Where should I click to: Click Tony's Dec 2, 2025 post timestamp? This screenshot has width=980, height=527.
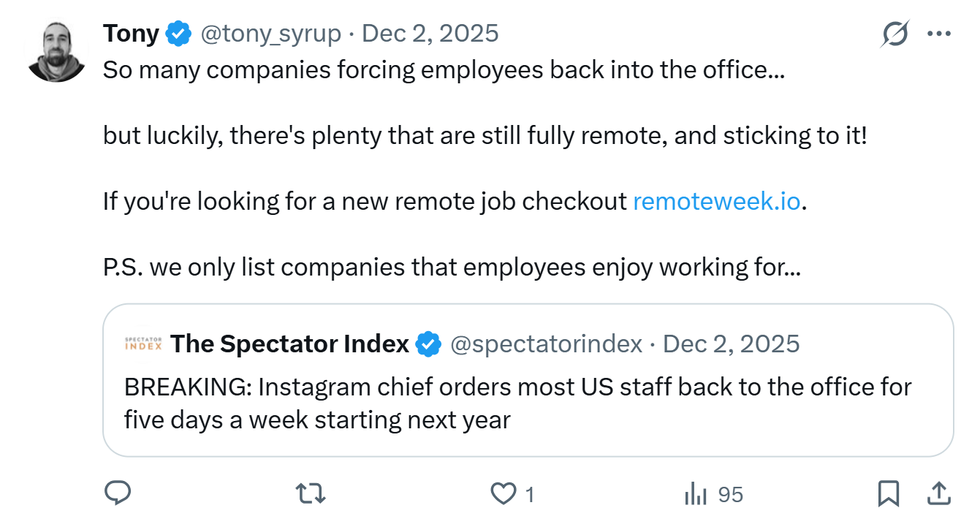tap(430, 34)
